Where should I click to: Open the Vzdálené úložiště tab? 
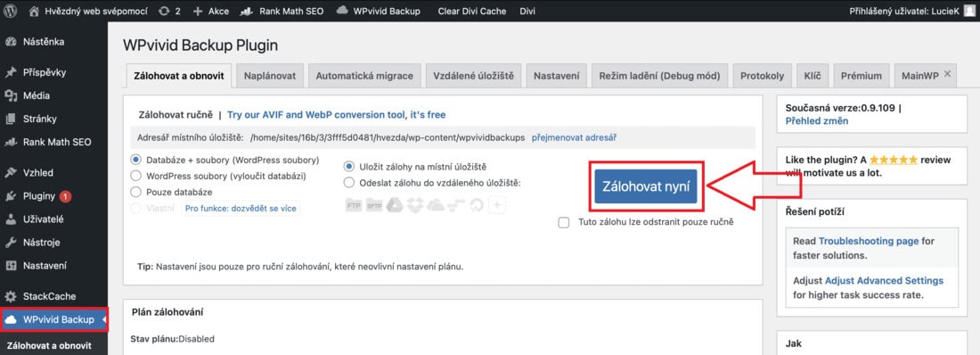(x=473, y=76)
